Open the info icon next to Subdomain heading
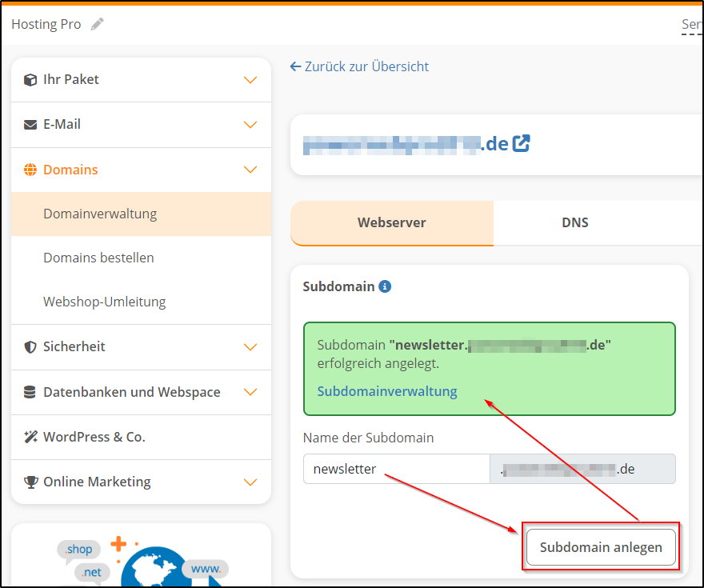Screen dimensions: 704x588 [385, 286]
